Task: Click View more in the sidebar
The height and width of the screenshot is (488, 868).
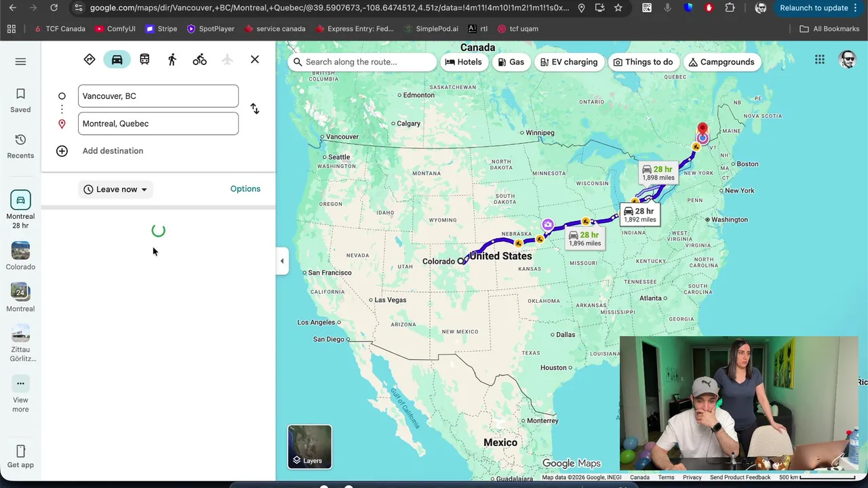Action: pyautogui.click(x=20, y=394)
